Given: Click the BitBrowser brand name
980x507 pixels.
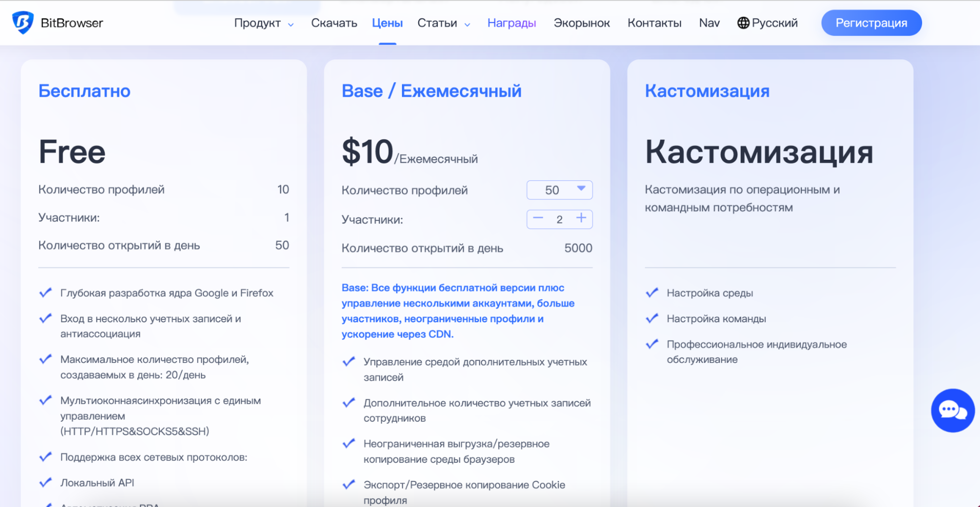Looking at the screenshot, I should pos(72,23).
